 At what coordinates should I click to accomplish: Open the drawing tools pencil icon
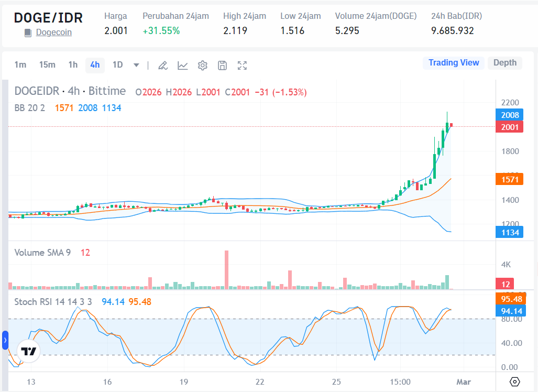[x=163, y=65]
